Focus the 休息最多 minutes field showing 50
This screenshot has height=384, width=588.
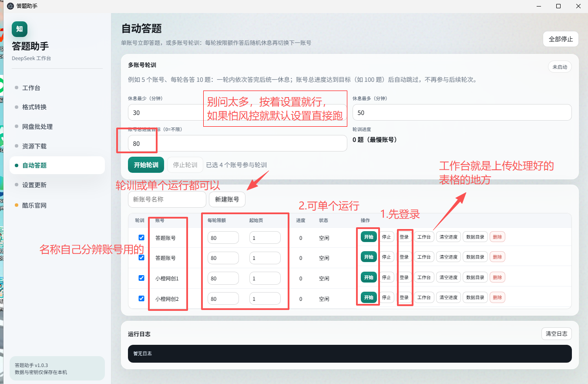(462, 112)
